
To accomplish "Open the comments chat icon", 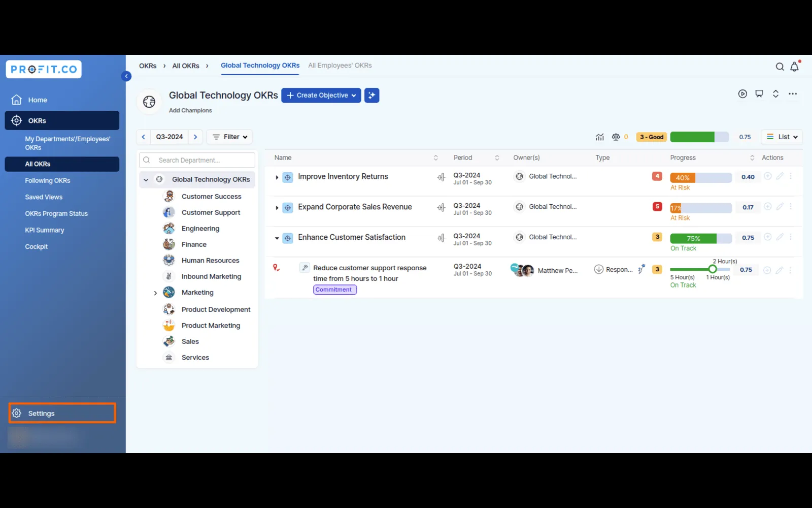I will [x=759, y=94].
